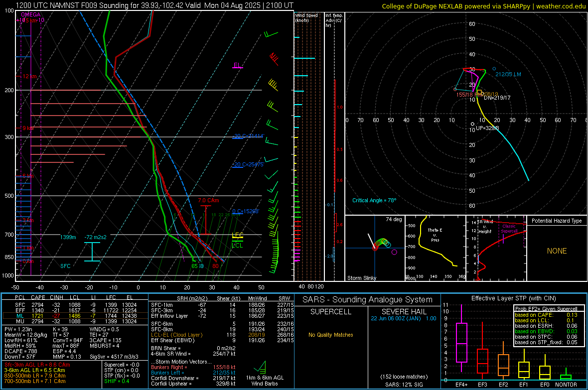Click the 700-500mb LR = 7.1 C/km line
588x390 pixels.
click(35, 382)
